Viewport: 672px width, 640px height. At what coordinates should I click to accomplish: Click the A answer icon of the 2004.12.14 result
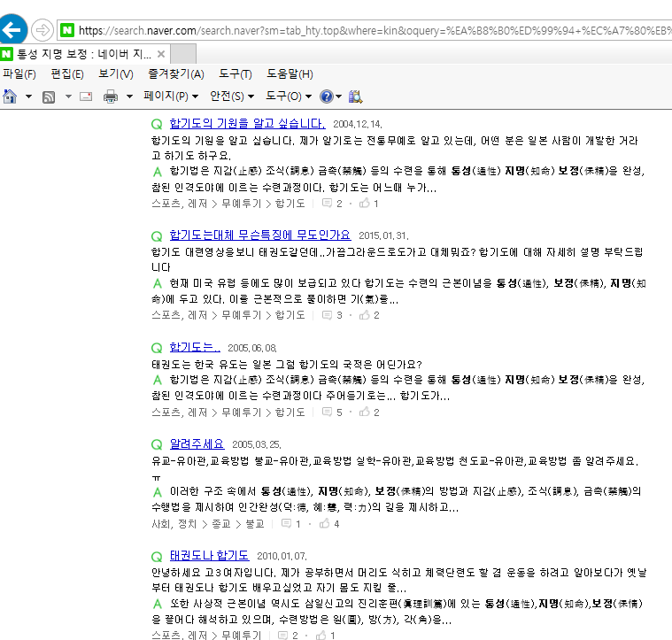click(x=158, y=172)
